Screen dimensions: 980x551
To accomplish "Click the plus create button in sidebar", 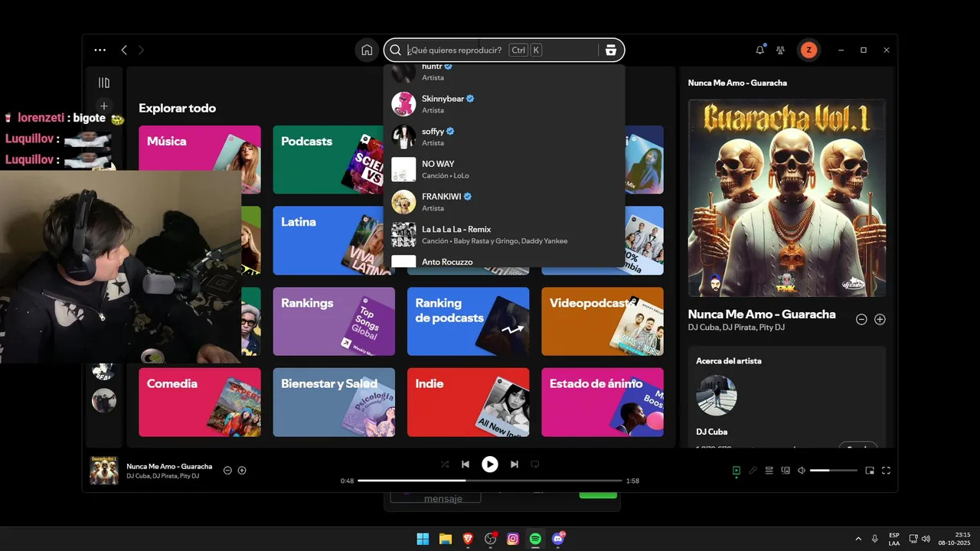I will tap(104, 106).
